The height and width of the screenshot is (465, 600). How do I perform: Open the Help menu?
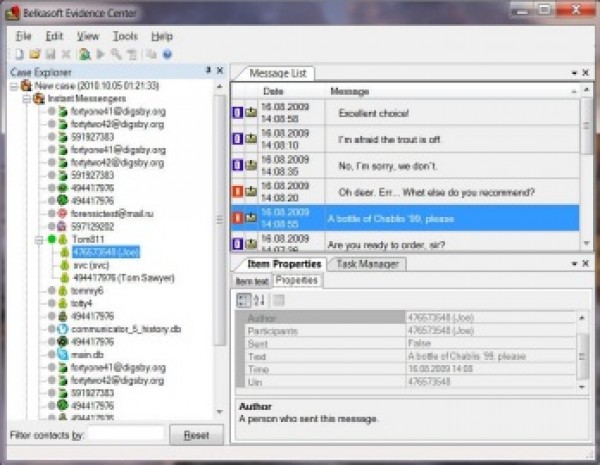coord(162,36)
